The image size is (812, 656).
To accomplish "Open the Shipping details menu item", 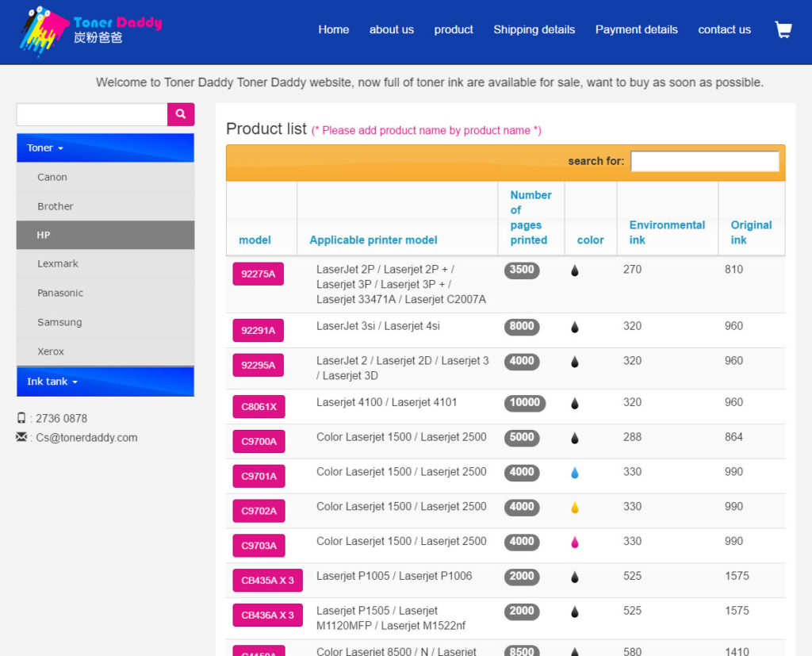I will tap(534, 29).
